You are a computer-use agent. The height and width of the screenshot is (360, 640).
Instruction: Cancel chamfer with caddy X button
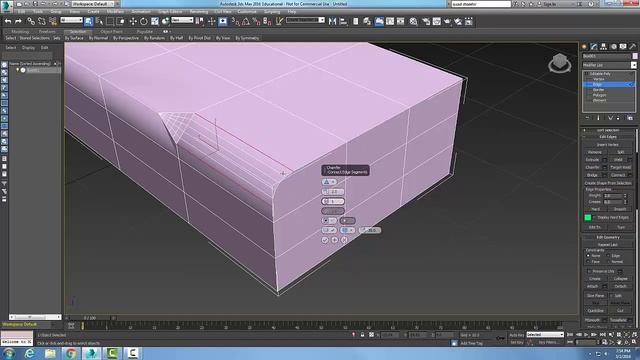click(x=344, y=240)
